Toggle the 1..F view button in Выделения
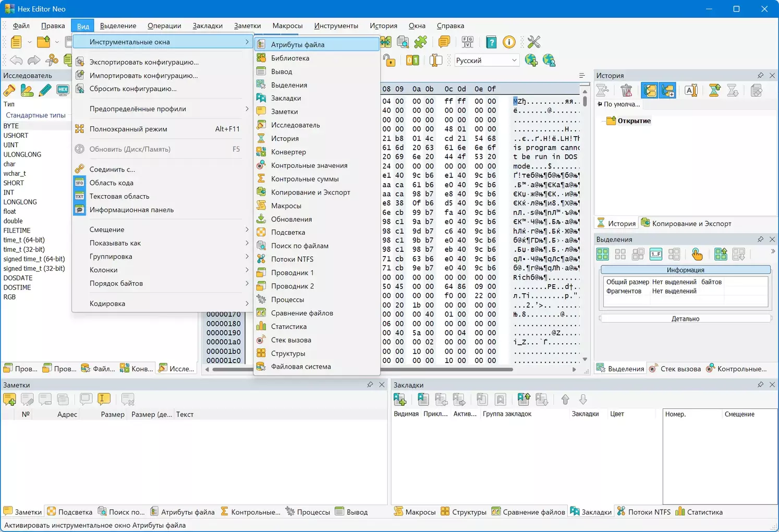The image size is (779, 532). (656, 255)
